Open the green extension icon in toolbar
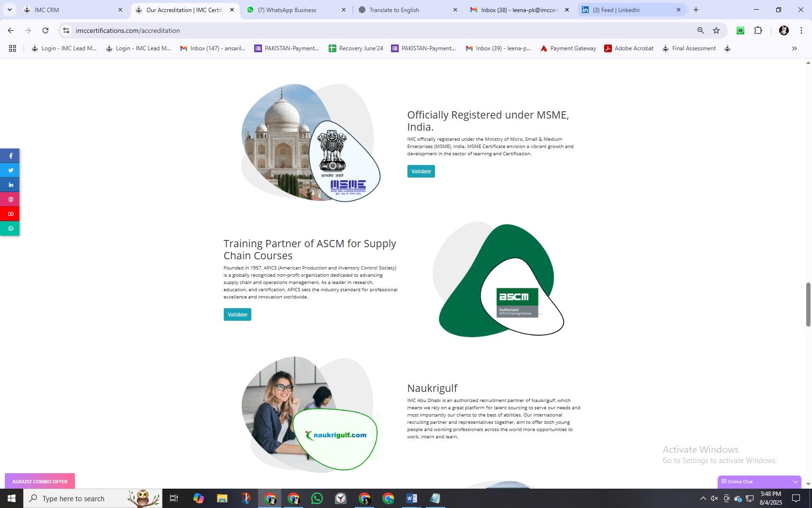 pyautogui.click(x=740, y=30)
